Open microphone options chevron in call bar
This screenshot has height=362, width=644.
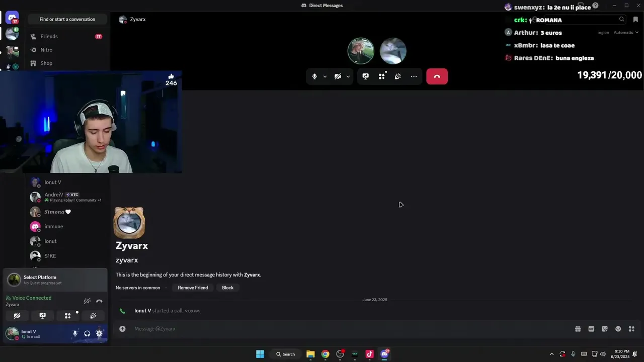325,76
